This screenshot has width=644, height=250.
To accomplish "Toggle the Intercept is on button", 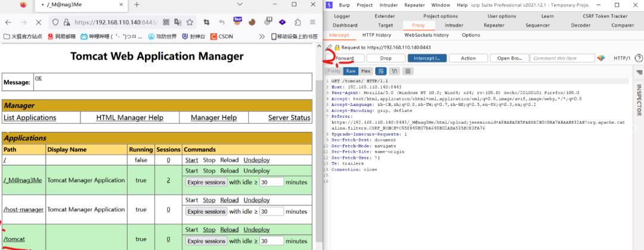I will pyautogui.click(x=427, y=58).
